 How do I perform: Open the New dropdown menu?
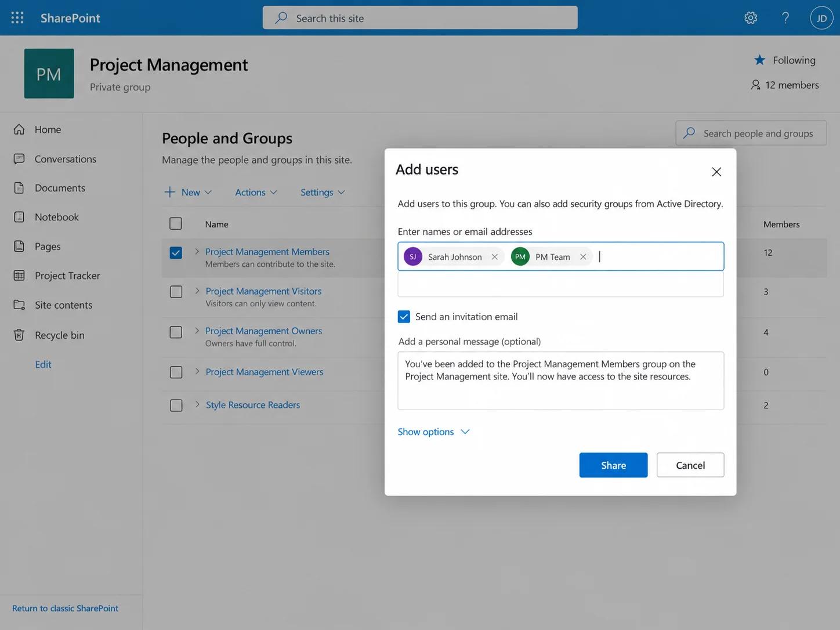pos(188,192)
